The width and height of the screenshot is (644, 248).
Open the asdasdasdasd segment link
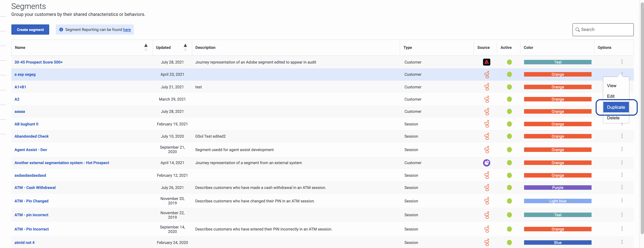30,175
